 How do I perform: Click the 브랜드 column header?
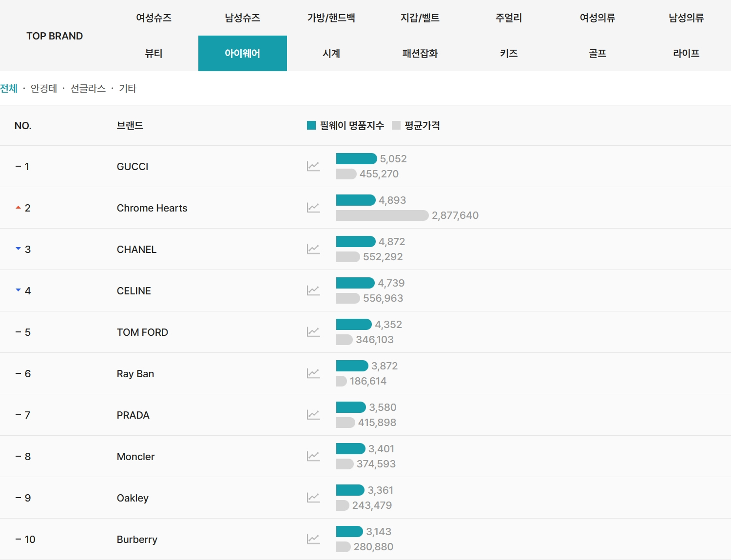click(x=130, y=125)
